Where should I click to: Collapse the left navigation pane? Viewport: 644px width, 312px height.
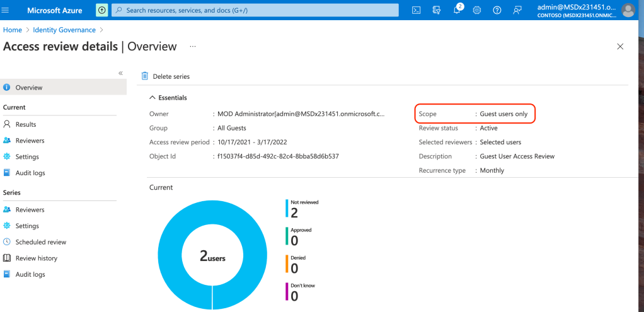(120, 73)
